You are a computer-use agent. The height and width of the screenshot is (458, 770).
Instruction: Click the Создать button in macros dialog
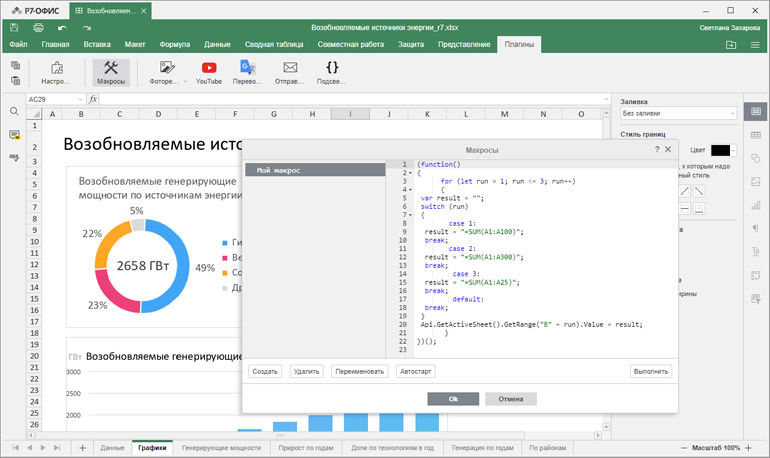[265, 371]
